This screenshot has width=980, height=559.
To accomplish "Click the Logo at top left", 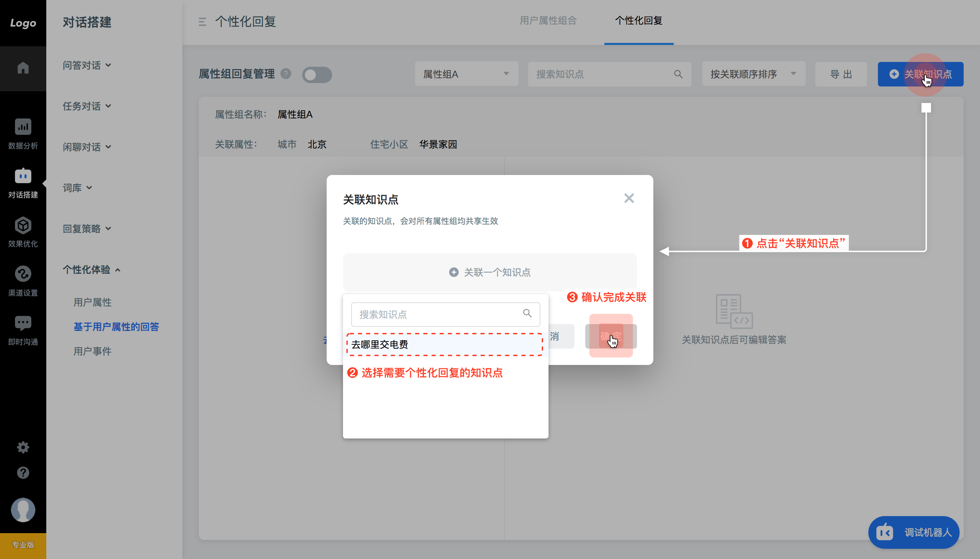I will (23, 23).
